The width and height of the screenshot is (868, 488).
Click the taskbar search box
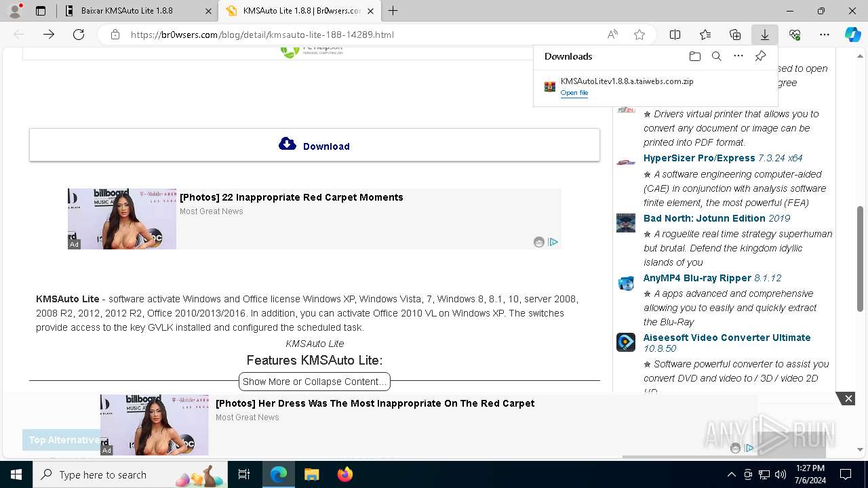[132, 474]
